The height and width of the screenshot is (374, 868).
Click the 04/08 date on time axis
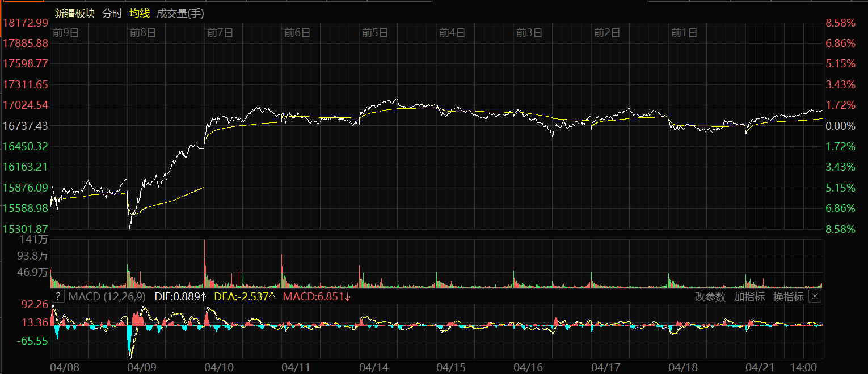[65, 368]
